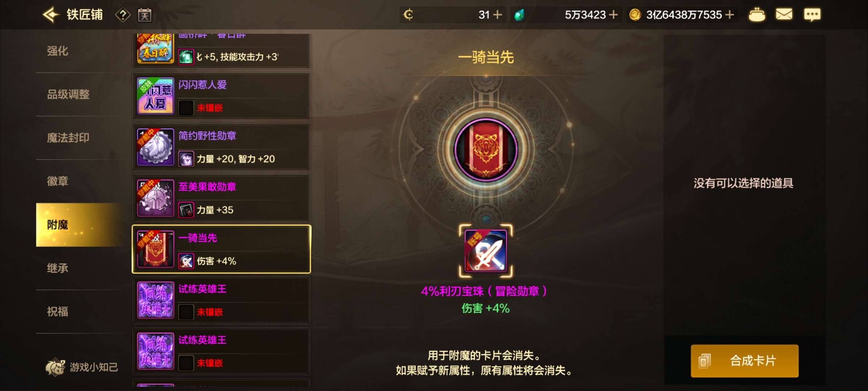Tap the back arrow beside 铁匠铺

coord(51,15)
